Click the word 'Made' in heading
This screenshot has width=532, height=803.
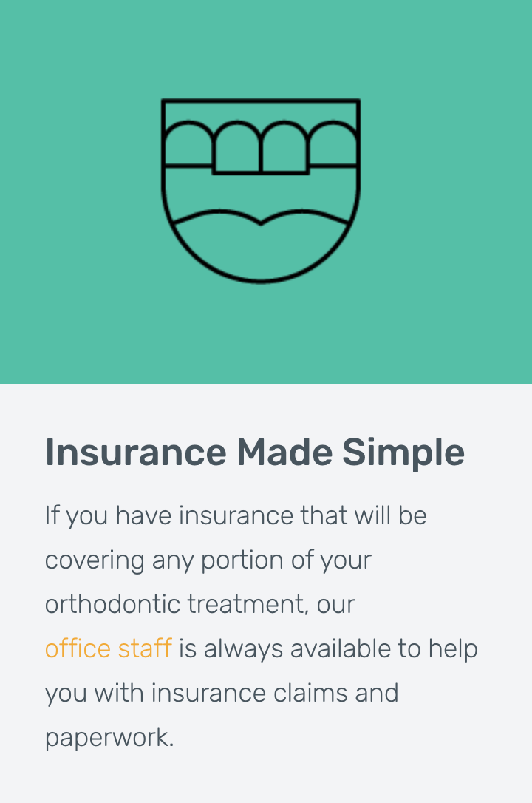click(284, 453)
